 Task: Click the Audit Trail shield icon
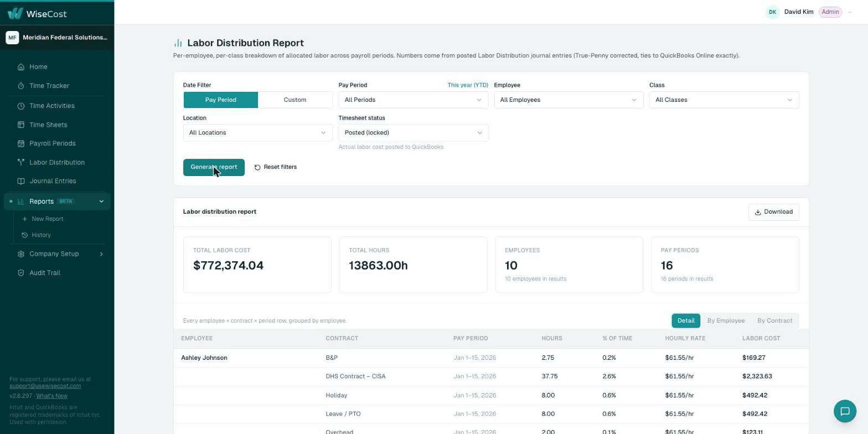tap(21, 273)
